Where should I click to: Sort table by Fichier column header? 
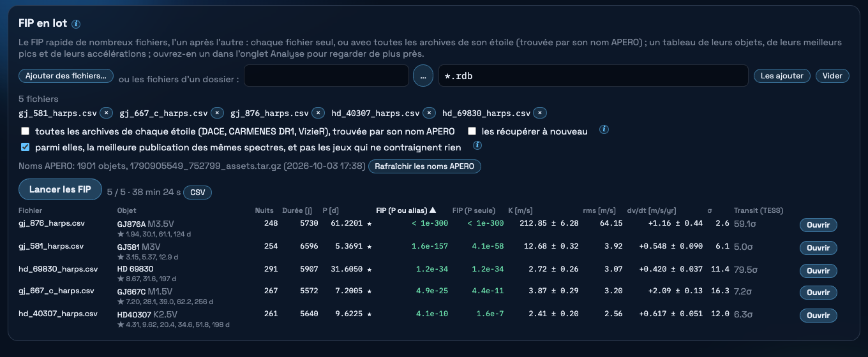coord(30,210)
